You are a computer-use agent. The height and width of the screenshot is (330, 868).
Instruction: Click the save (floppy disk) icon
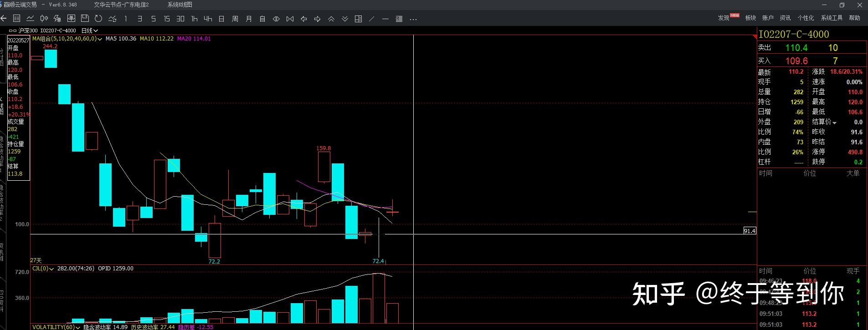pos(85,19)
